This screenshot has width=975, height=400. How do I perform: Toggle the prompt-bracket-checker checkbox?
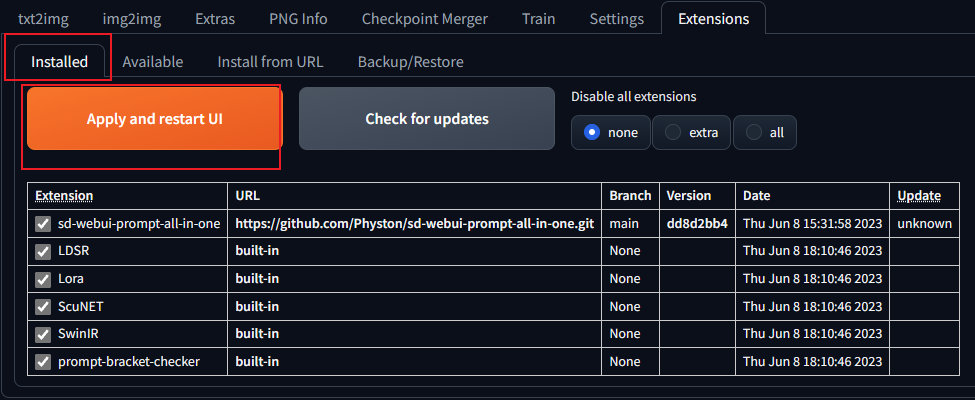43,361
